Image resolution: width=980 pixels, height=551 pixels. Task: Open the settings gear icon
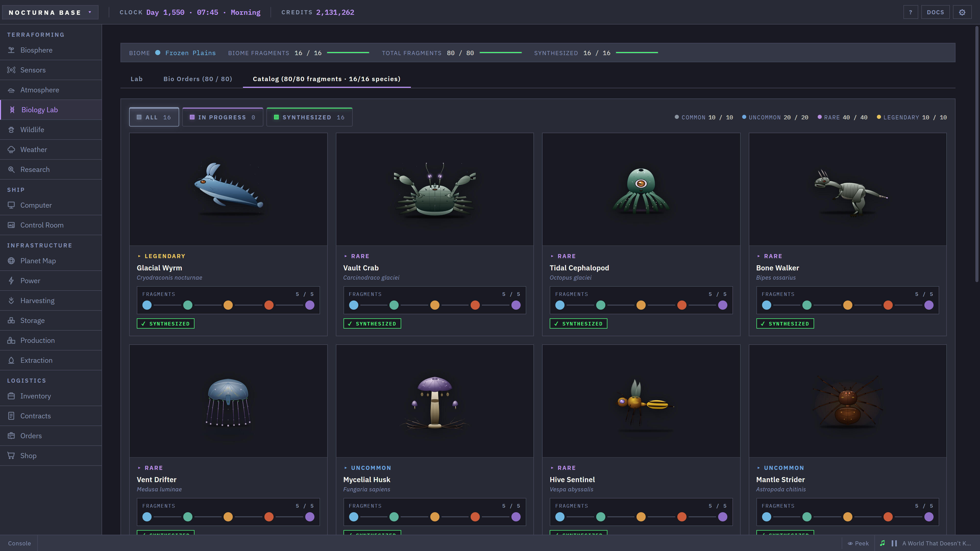(x=962, y=12)
